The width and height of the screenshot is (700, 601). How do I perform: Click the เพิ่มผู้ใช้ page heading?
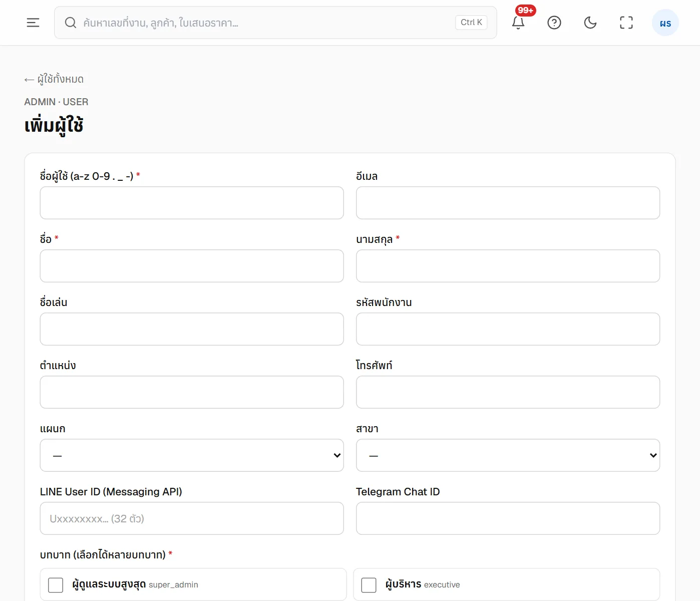54,125
